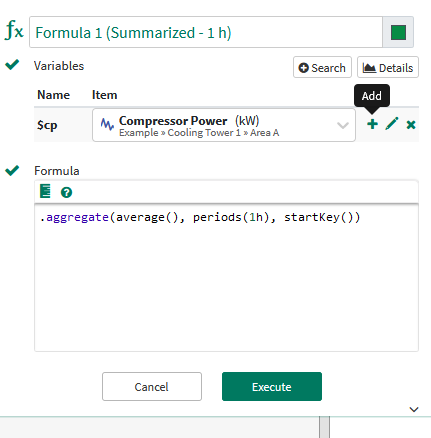Click the Compressor Power signal waveform icon
Viewport: 431px width, 438px height.
(x=107, y=125)
